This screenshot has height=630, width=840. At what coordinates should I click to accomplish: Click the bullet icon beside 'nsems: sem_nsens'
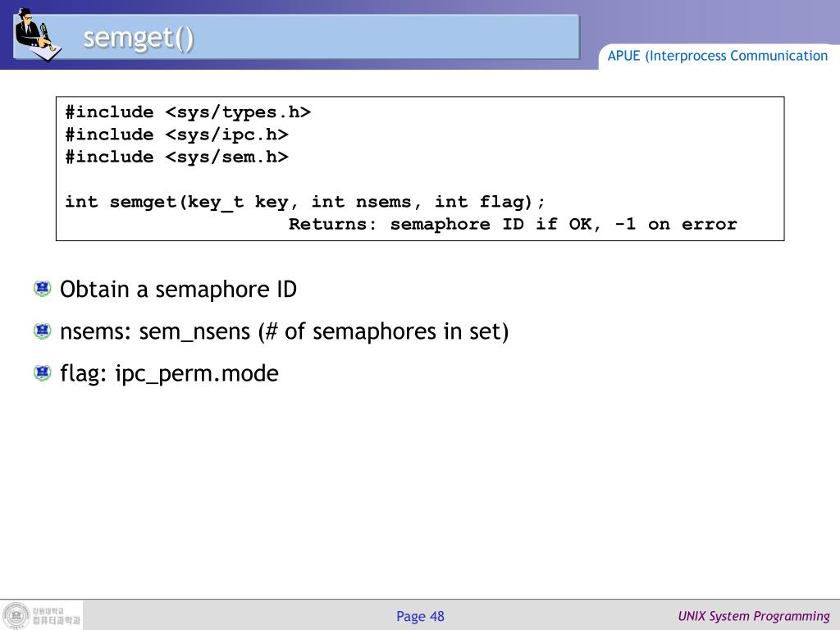43,331
